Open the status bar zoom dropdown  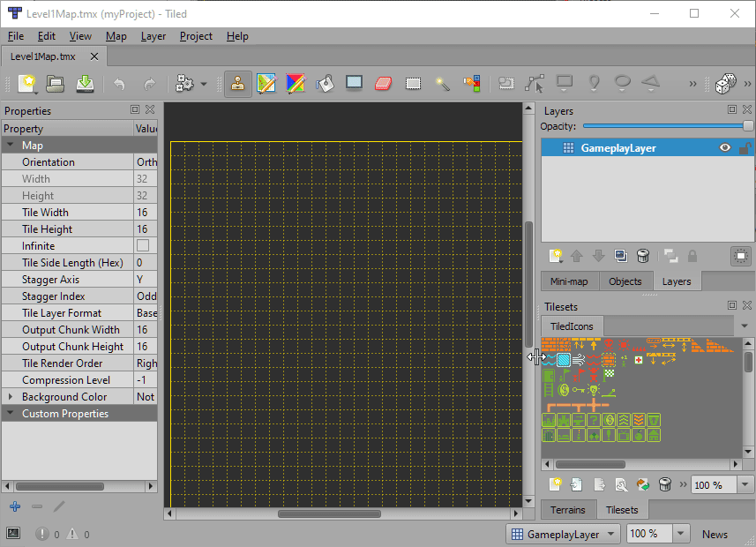(x=680, y=534)
